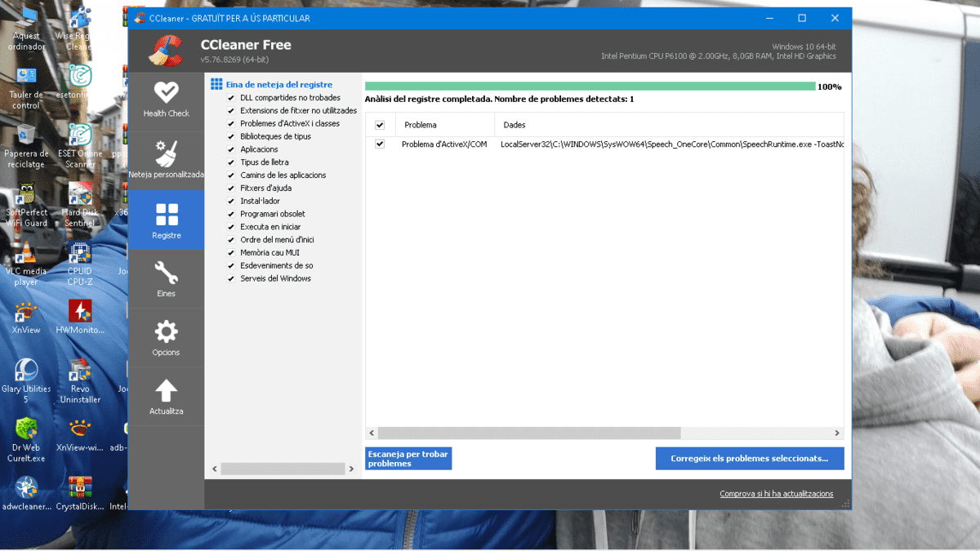This screenshot has height=551, width=980.
Task: Open Tauler de control desktop icon
Action: pyautogui.click(x=26, y=88)
